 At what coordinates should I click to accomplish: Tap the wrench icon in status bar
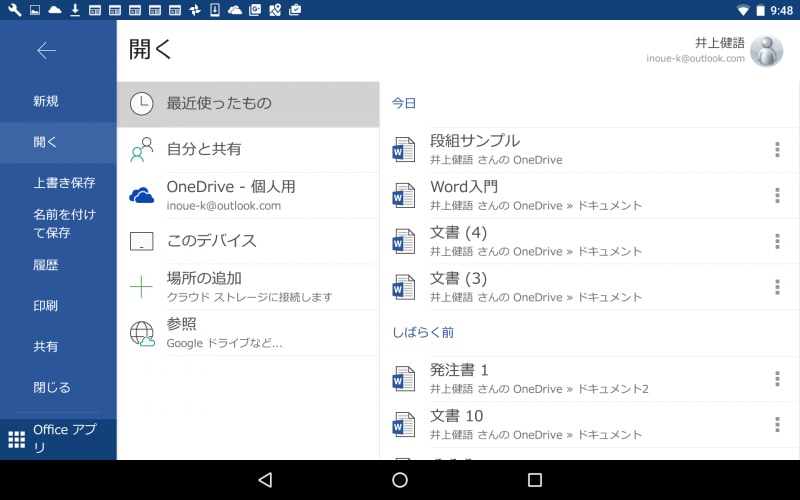coord(15,10)
